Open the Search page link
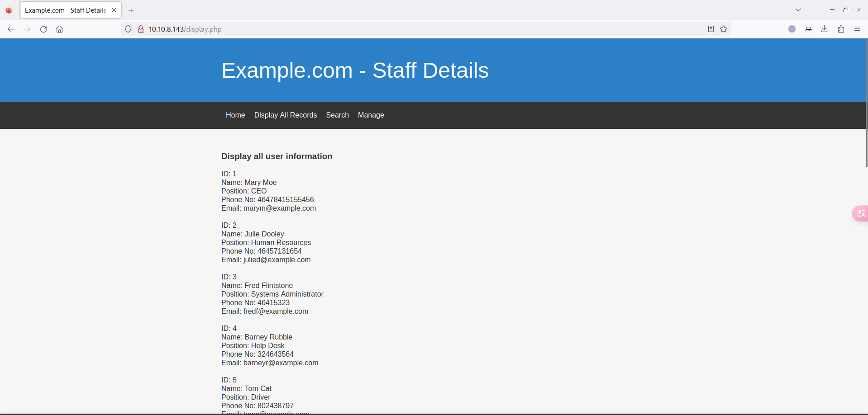 point(337,115)
